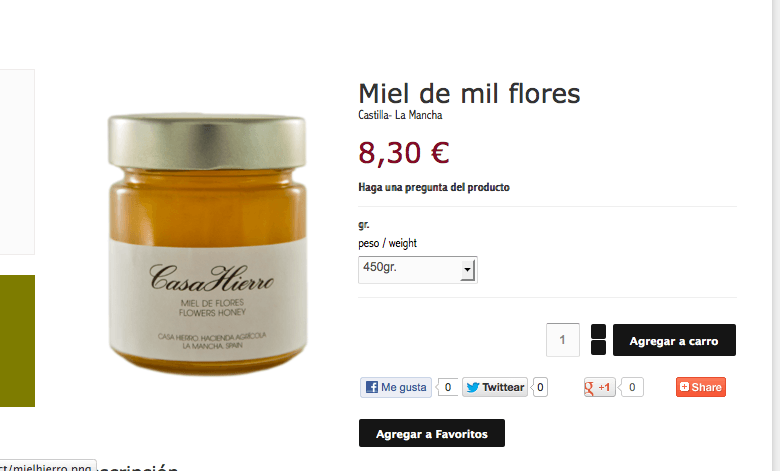Click the Agregar a carro button
This screenshot has height=471, width=780.
674,340
